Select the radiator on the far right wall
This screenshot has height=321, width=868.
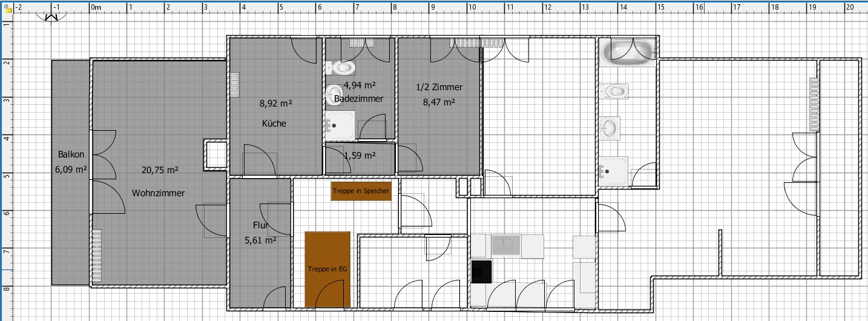814,104
